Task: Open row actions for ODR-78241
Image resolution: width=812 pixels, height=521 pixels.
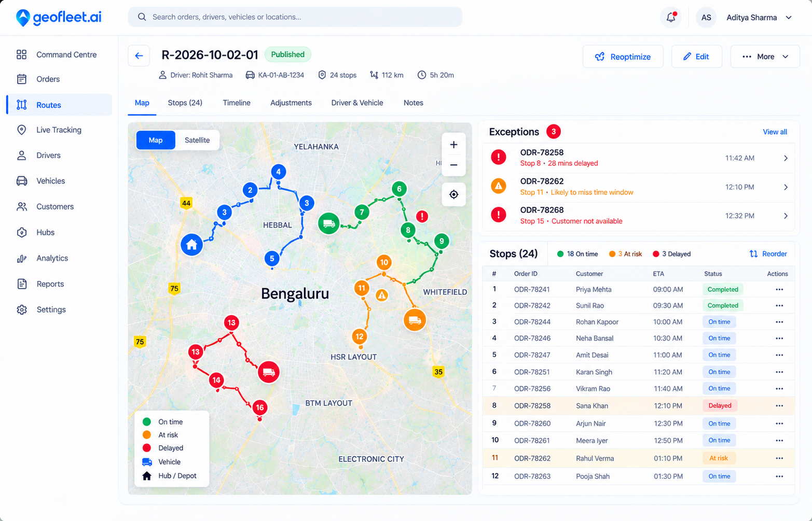Action: pos(779,289)
